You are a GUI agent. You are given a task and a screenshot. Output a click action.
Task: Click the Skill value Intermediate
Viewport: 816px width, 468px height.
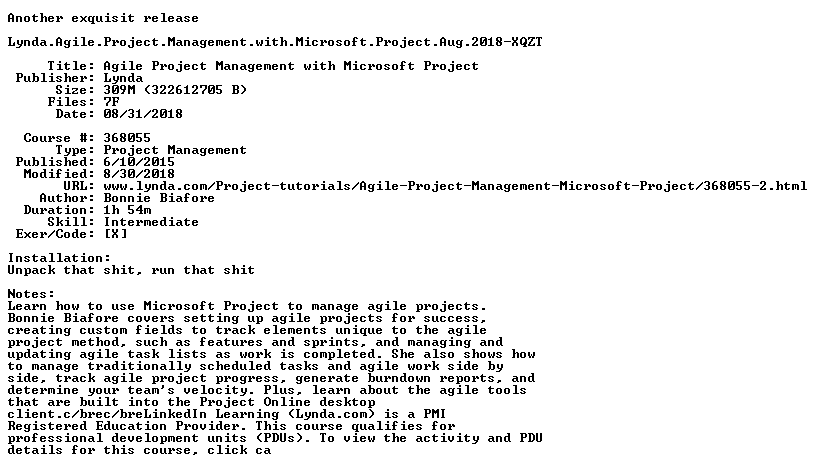pyautogui.click(x=151, y=222)
